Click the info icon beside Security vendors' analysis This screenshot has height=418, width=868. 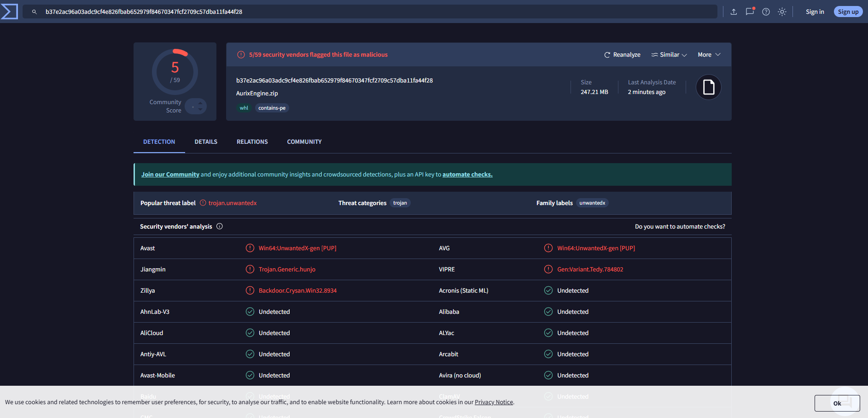[x=220, y=226]
